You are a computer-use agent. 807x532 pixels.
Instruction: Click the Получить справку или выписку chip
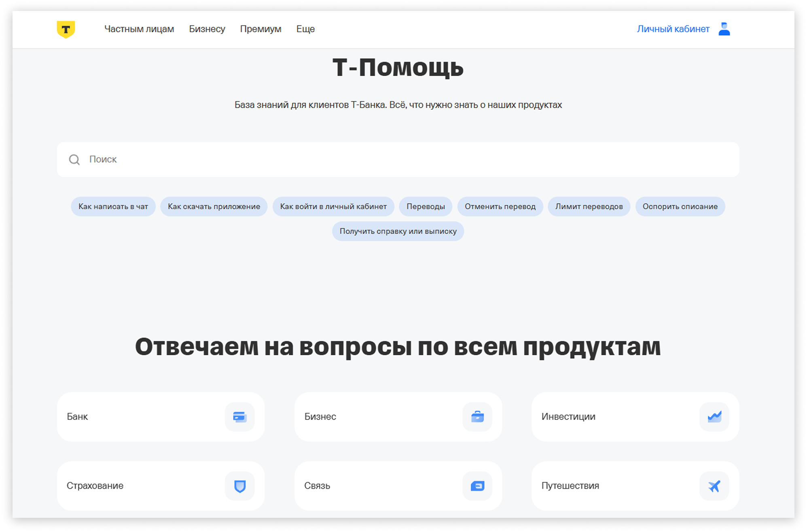coord(398,231)
